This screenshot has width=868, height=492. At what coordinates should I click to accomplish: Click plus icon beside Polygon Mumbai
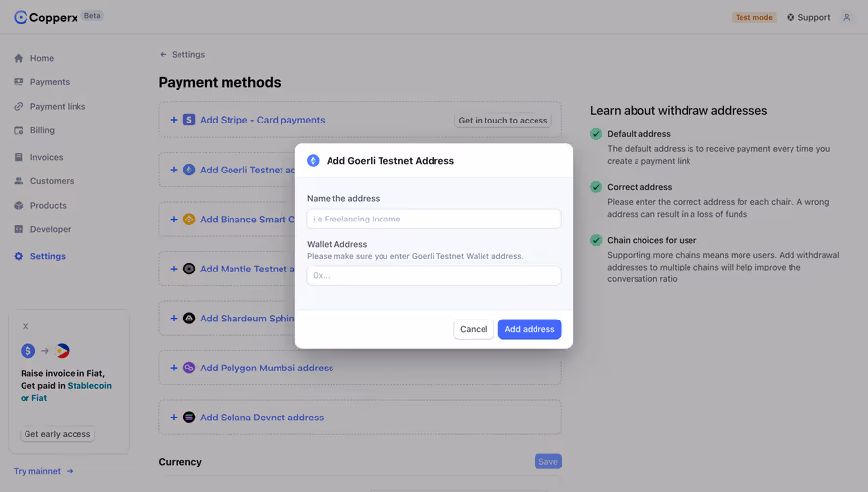click(x=174, y=369)
